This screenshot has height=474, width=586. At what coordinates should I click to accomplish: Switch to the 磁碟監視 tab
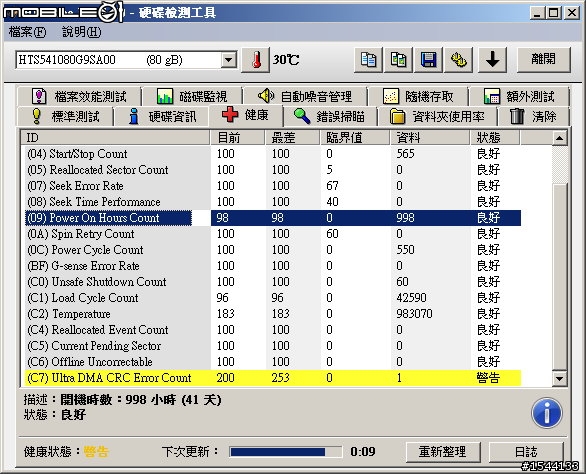point(192,96)
